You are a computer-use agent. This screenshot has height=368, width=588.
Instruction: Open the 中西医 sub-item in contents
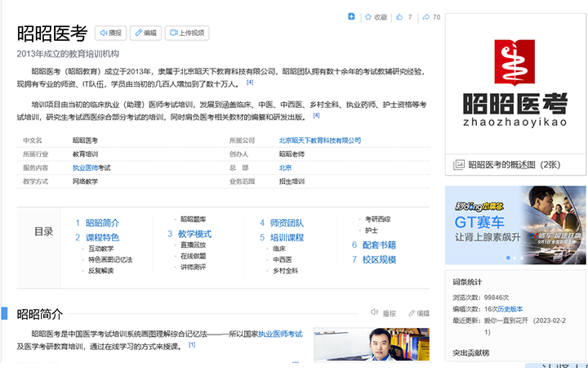283,259
